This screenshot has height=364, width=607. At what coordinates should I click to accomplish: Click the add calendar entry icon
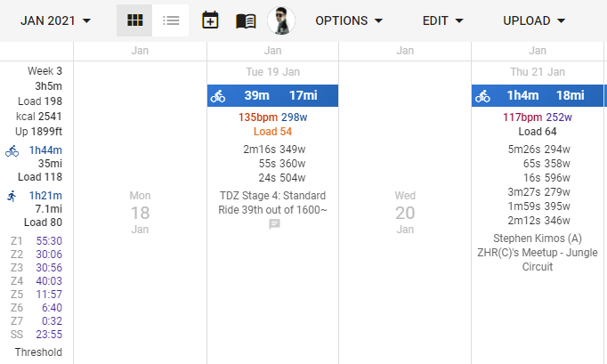(x=210, y=20)
